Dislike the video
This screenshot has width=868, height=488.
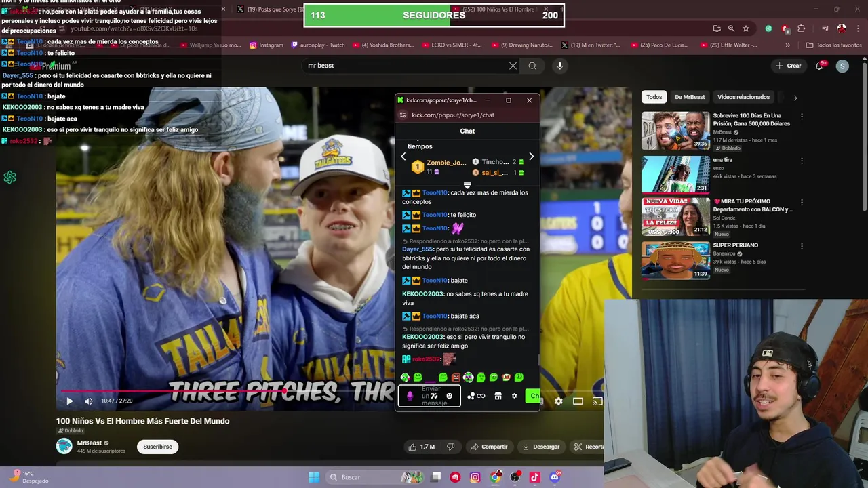tap(451, 447)
